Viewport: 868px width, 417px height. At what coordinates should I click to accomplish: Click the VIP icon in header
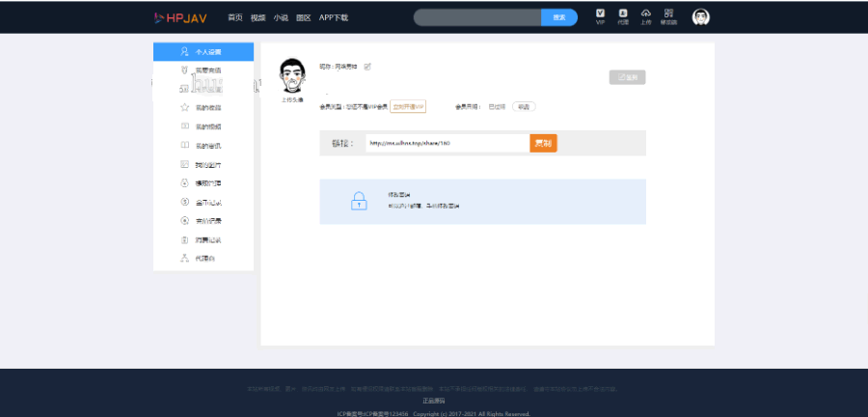point(600,15)
